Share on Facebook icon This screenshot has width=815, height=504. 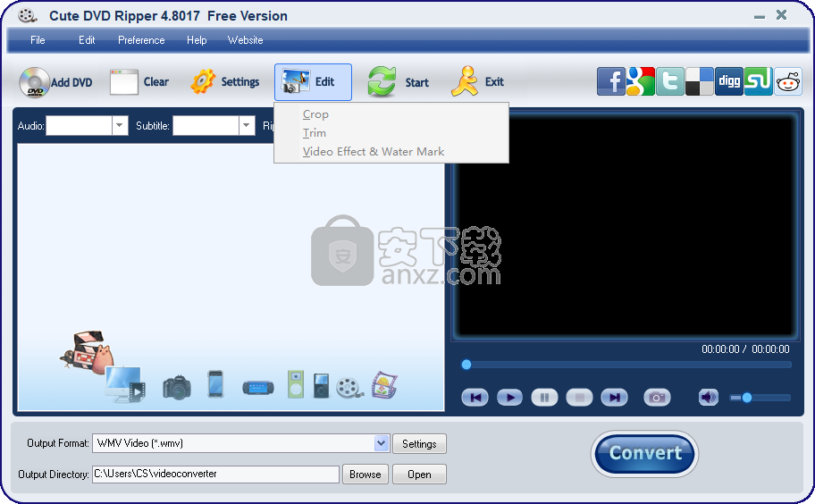point(610,81)
